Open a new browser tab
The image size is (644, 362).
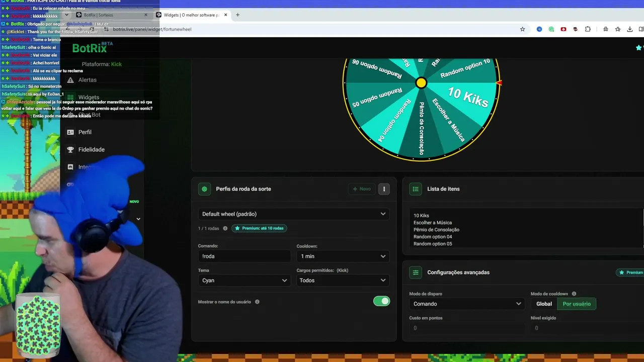237,15
